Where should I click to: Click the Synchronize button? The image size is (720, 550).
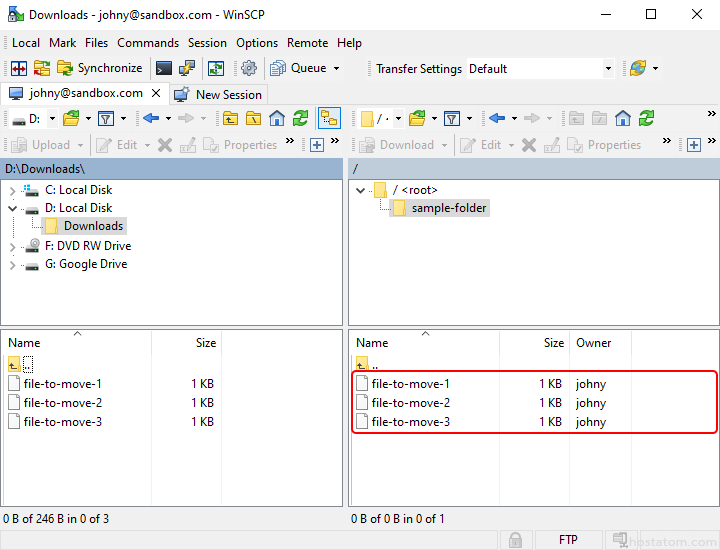pyautogui.click(x=100, y=69)
